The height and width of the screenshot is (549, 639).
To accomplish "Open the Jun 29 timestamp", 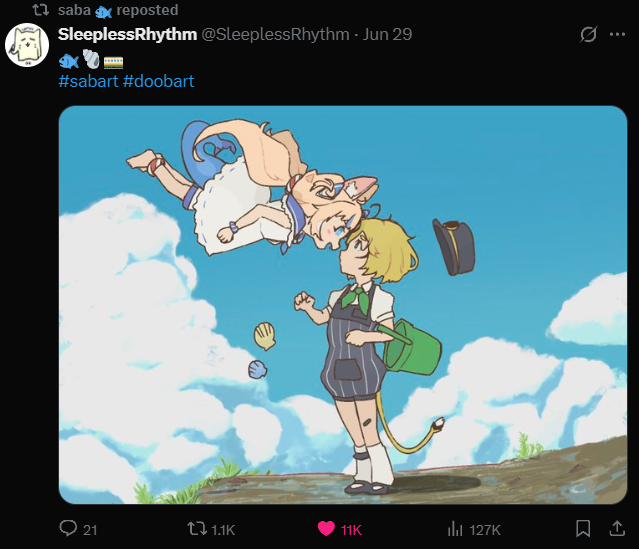I will click(x=387, y=35).
